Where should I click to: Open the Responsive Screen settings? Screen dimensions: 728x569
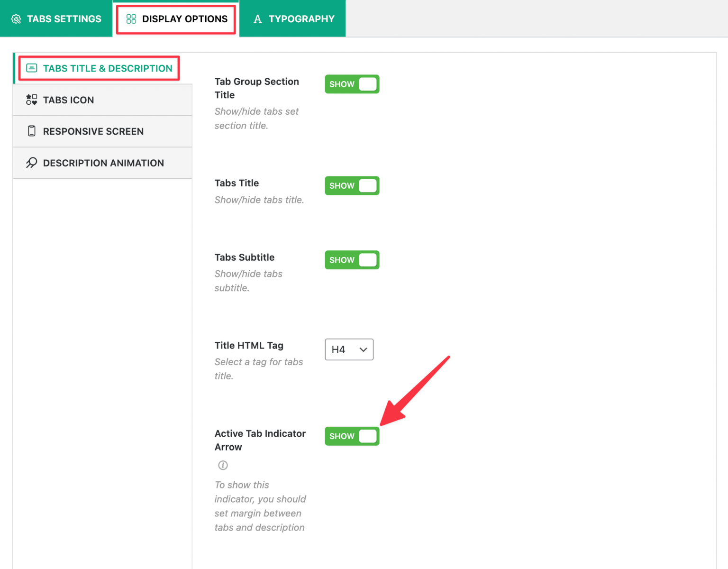[x=93, y=131]
